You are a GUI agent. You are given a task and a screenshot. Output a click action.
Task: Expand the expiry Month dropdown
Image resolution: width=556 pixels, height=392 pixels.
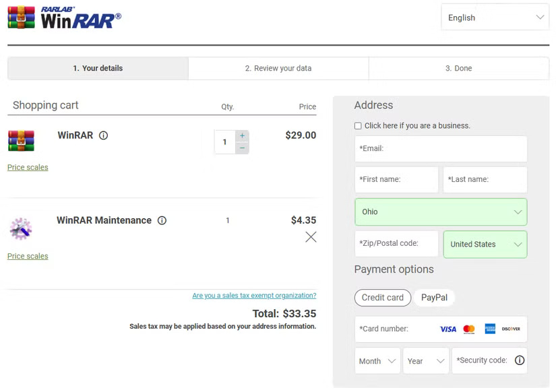[376, 360]
